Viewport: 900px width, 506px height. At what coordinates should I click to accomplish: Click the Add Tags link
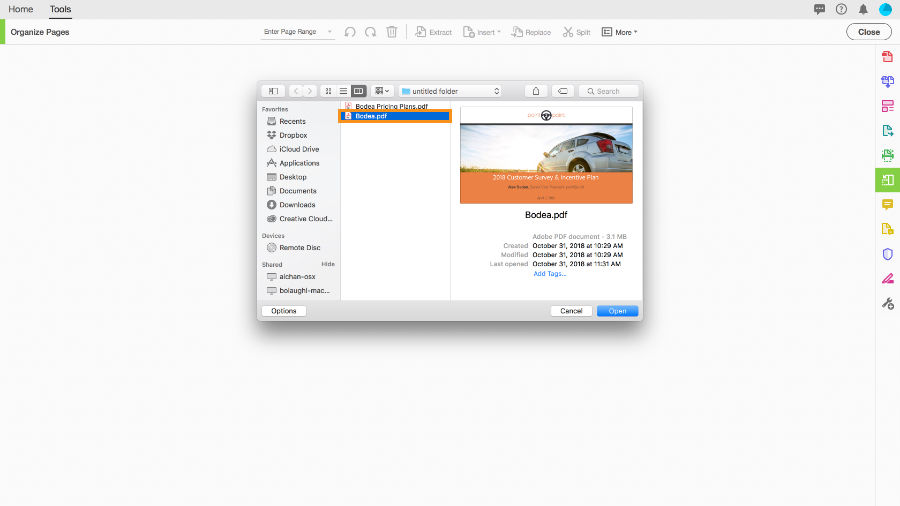click(549, 274)
